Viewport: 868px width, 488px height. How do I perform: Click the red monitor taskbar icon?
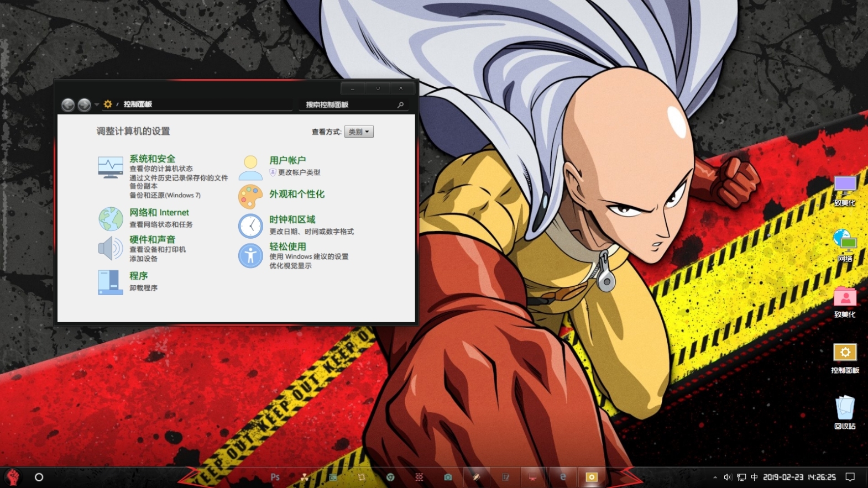[x=532, y=477]
